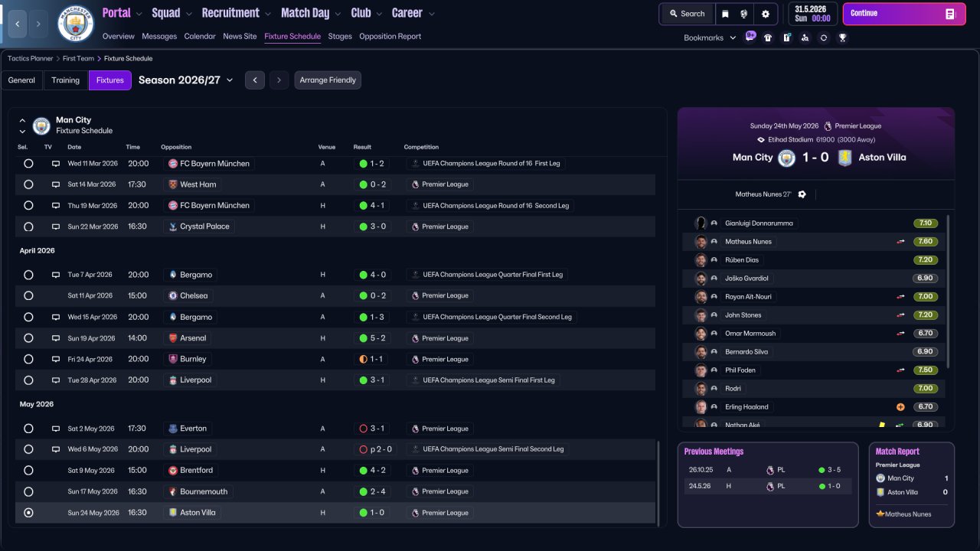This screenshot has width=980, height=551.
Task: Click the shirt icon in bookmarks row
Action: 768,37
